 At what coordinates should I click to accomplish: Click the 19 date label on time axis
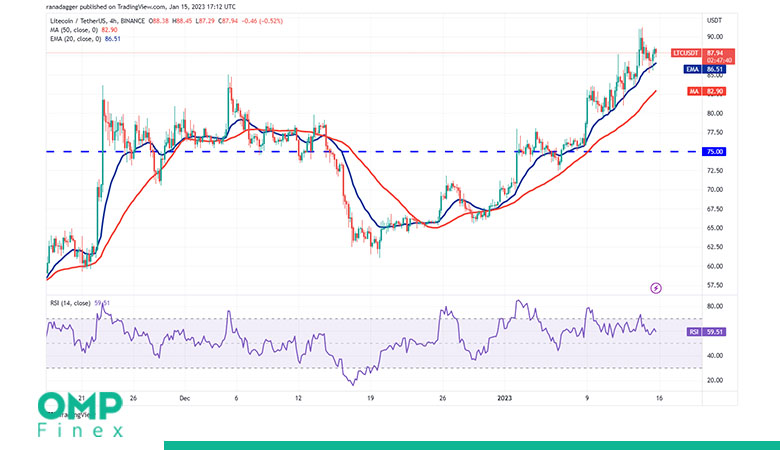[370, 398]
